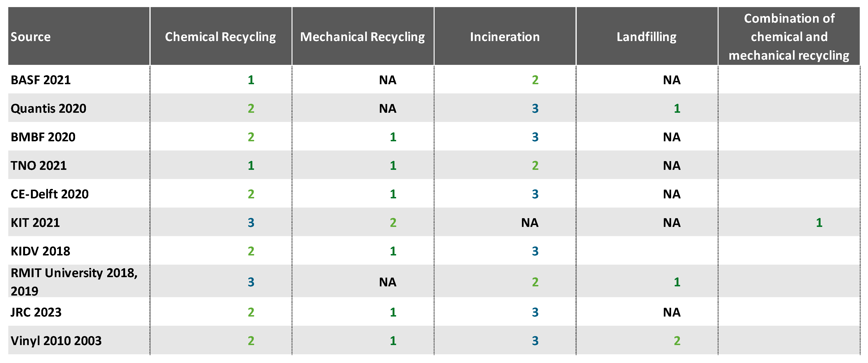
Task: Click Vinyl 2010 2003's Landfilling rank value
Action: [x=677, y=341]
